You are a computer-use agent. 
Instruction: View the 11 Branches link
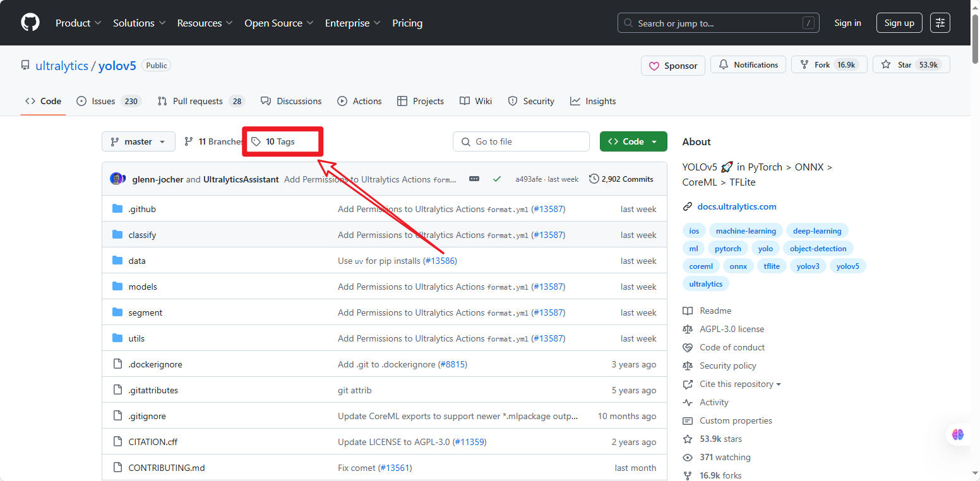(x=213, y=141)
